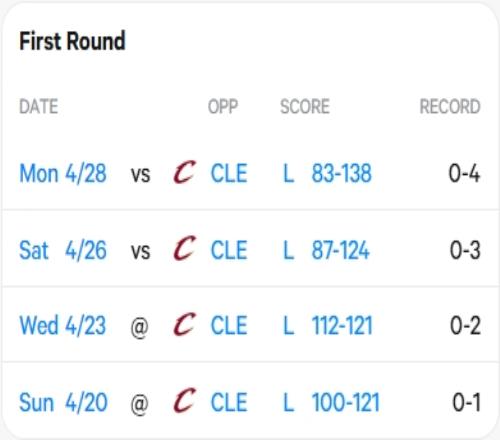Screen dimensions: 500x440
Task: Click the SCORE column header
Action: [x=305, y=107]
